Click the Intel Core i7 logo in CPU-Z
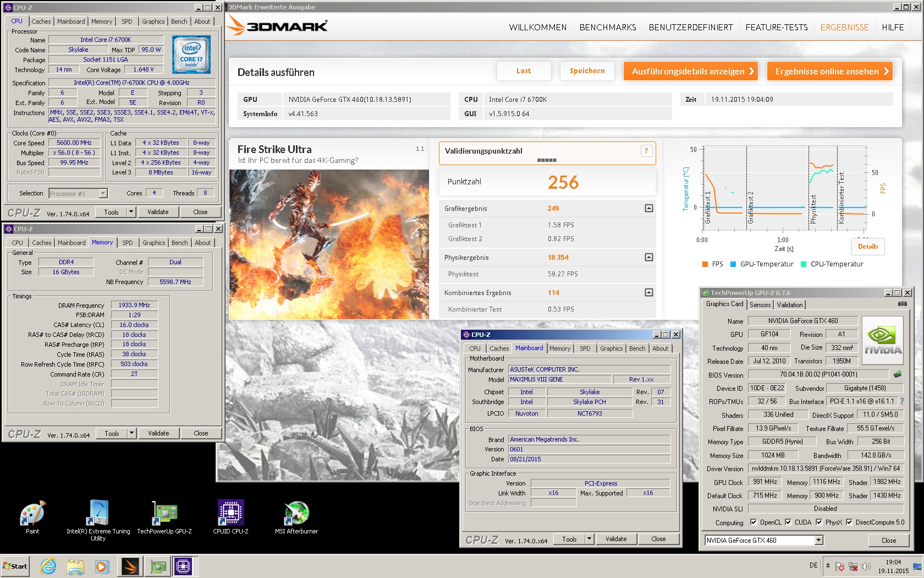The height and width of the screenshot is (578, 924). pyautogui.click(x=191, y=54)
